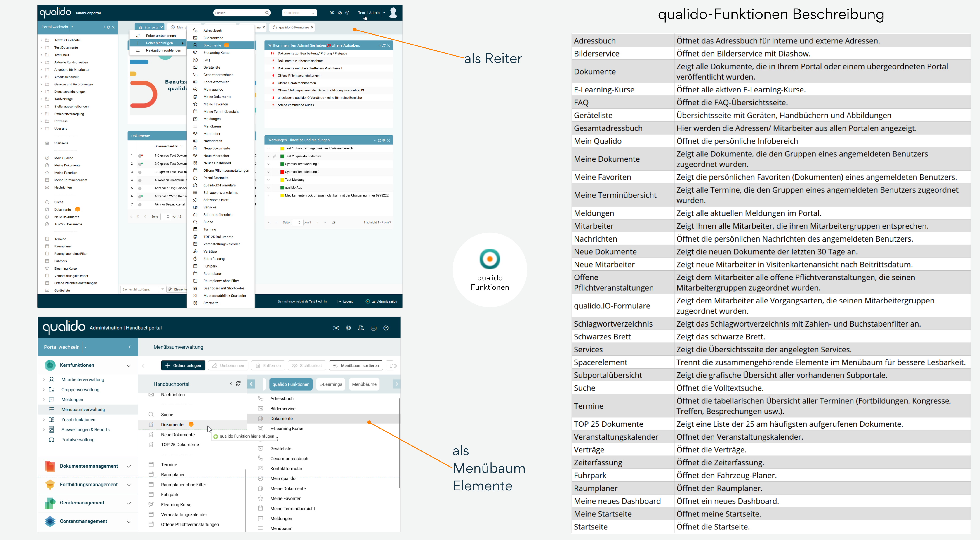
Task: Select the qualido Funktionen tab
Action: [291, 384]
